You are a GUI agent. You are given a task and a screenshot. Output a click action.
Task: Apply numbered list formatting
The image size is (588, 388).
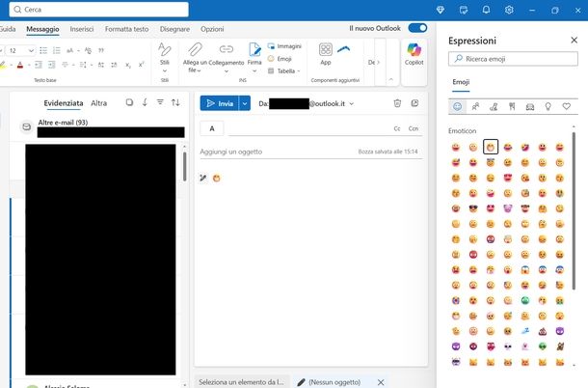click(x=57, y=50)
